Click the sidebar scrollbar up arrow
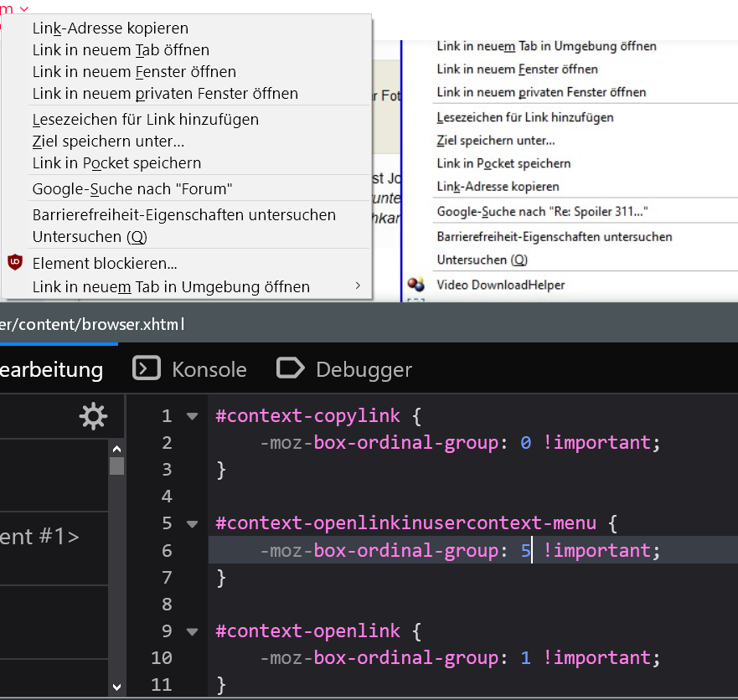 [116, 448]
